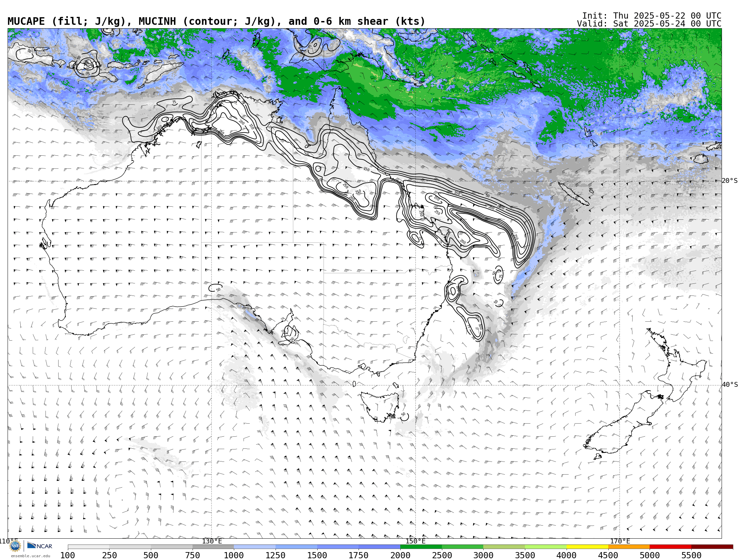This screenshot has height=560, width=744.
Task: Click the 130°E longitude label
Action: 212,541
